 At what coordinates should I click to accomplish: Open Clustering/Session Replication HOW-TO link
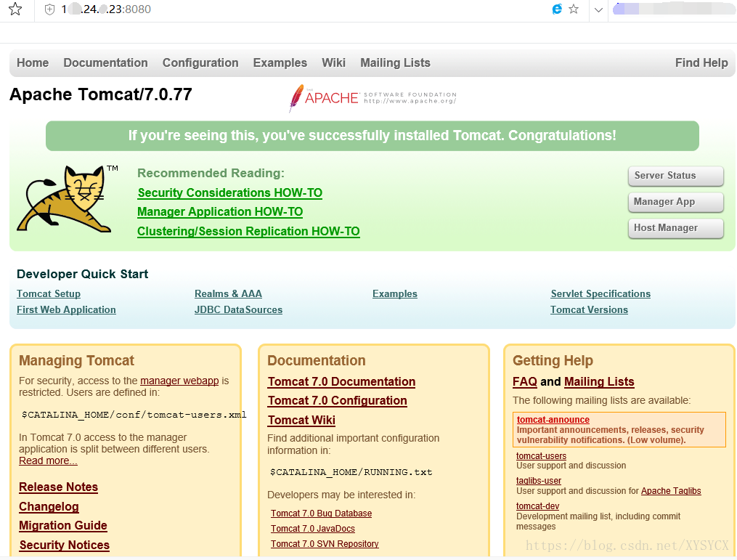click(248, 231)
